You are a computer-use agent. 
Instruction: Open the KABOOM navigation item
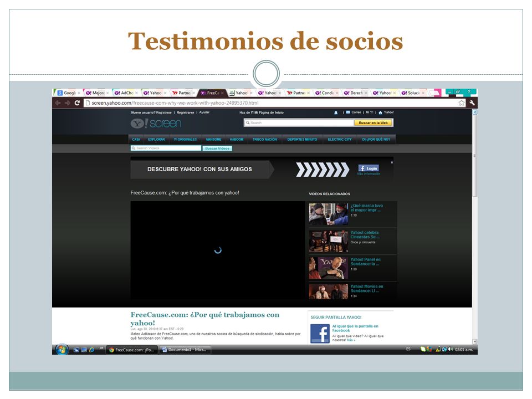(x=237, y=140)
